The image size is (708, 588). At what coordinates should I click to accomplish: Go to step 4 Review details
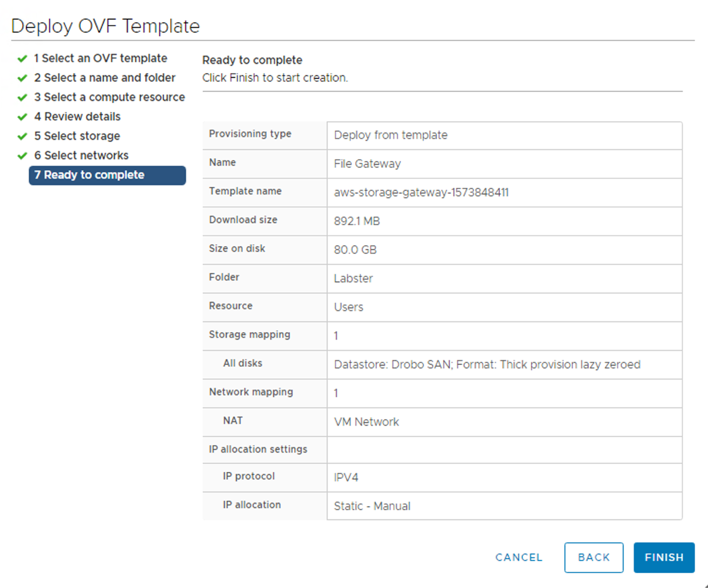coord(77,116)
